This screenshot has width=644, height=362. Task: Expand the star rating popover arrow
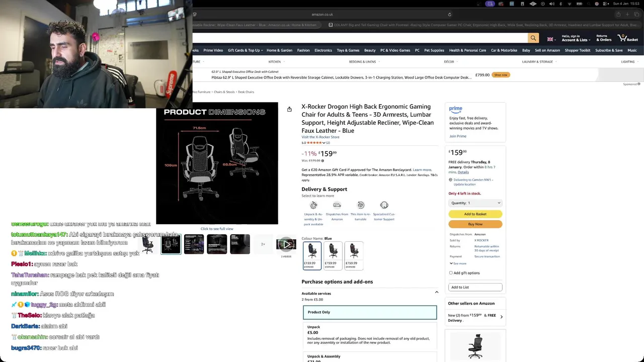click(x=324, y=143)
